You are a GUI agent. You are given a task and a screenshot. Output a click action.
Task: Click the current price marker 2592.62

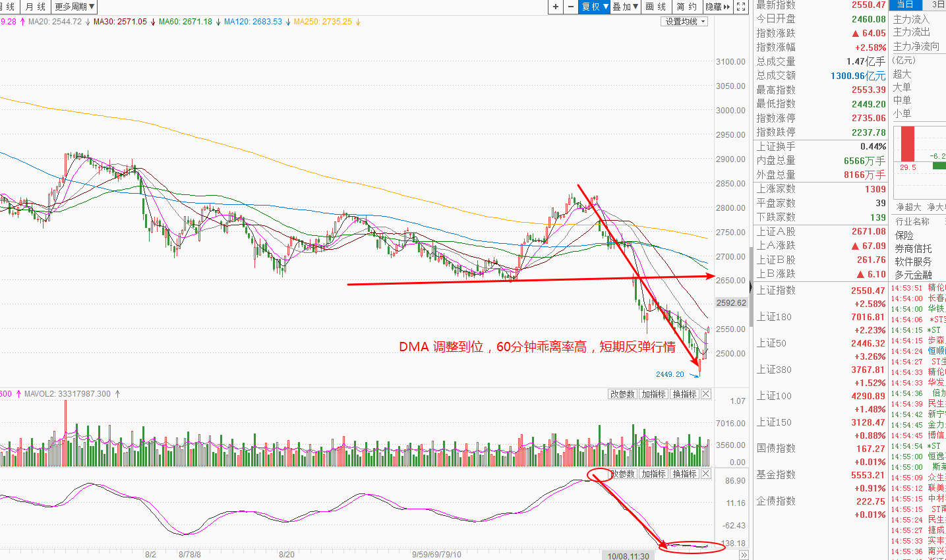click(732, 303)
